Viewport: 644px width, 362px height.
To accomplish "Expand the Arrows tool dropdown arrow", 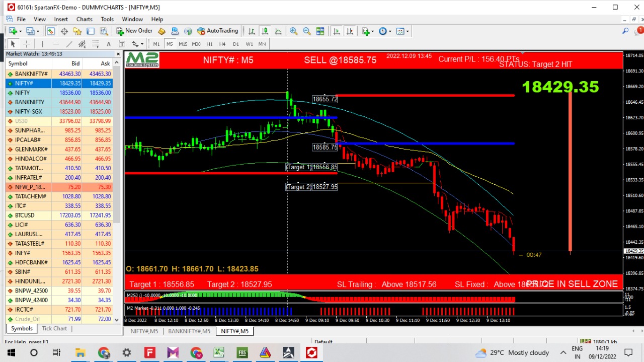I will tap(141, 44).
